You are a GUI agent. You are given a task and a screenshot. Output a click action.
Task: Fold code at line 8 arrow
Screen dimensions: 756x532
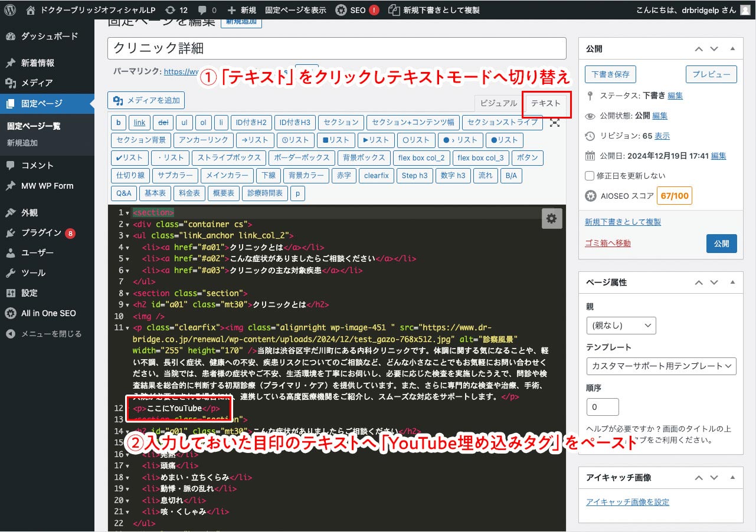[x=128, y=293]
